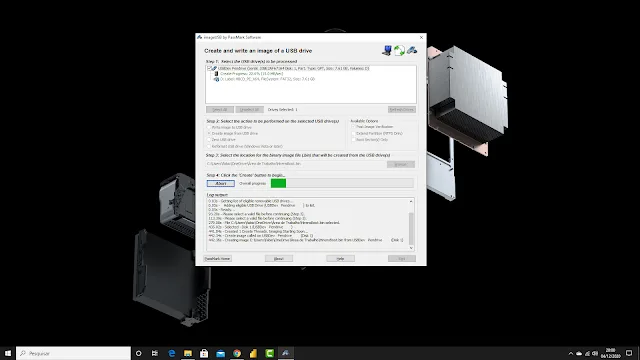Open Microsoft Store from the taskbar
This screenshot has height=360, width=640.
[204, 353]
